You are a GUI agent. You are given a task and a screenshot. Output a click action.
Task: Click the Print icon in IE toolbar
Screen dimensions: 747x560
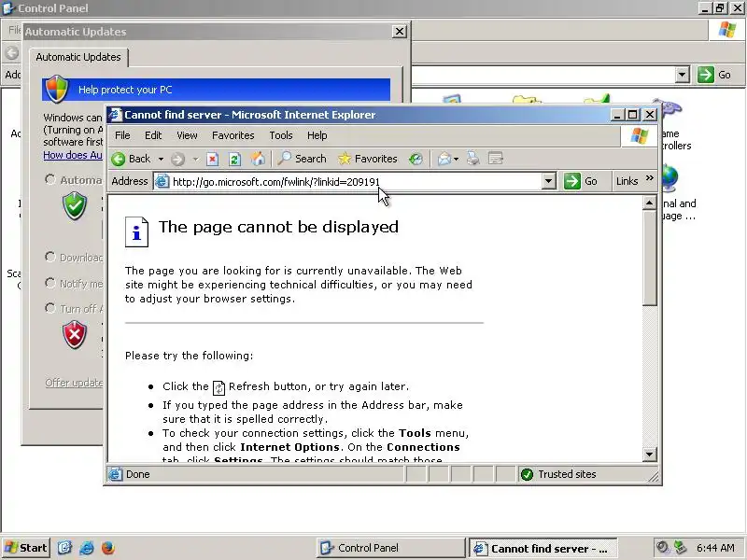[x=473, y=159]
